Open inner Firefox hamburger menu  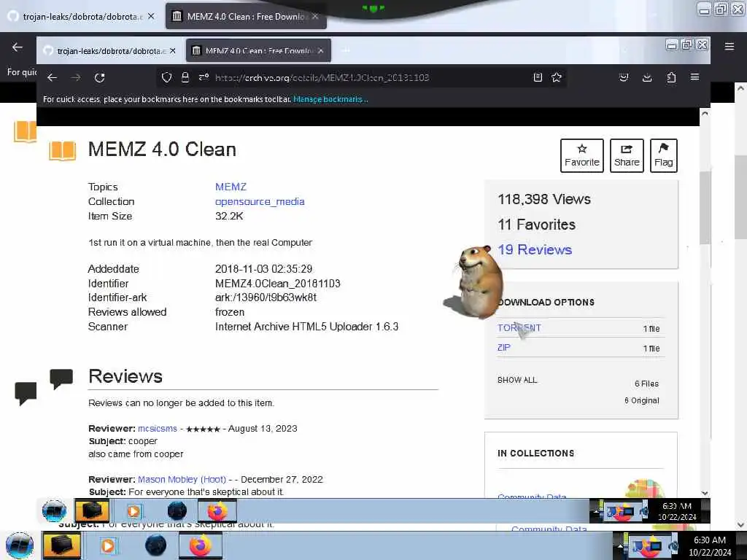point(694,77)
